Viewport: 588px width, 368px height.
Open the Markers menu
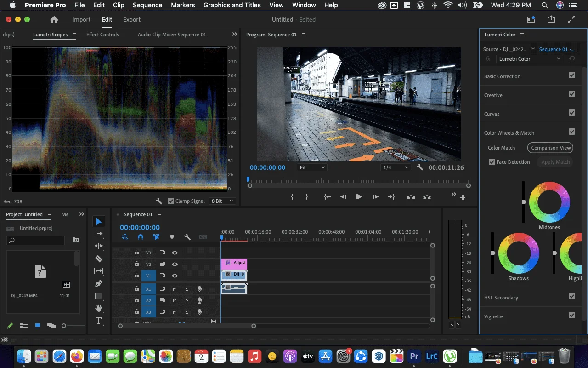pos(183,5)
